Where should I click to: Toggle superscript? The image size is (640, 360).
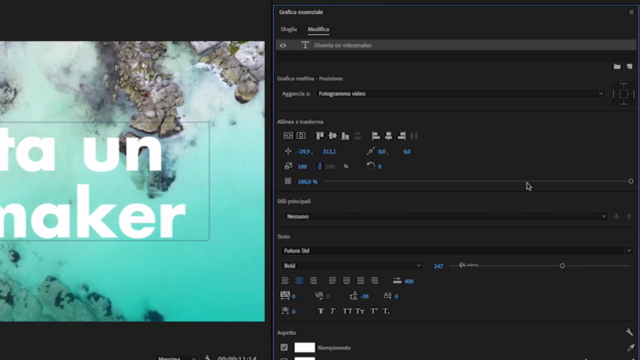tap(373, 311)
